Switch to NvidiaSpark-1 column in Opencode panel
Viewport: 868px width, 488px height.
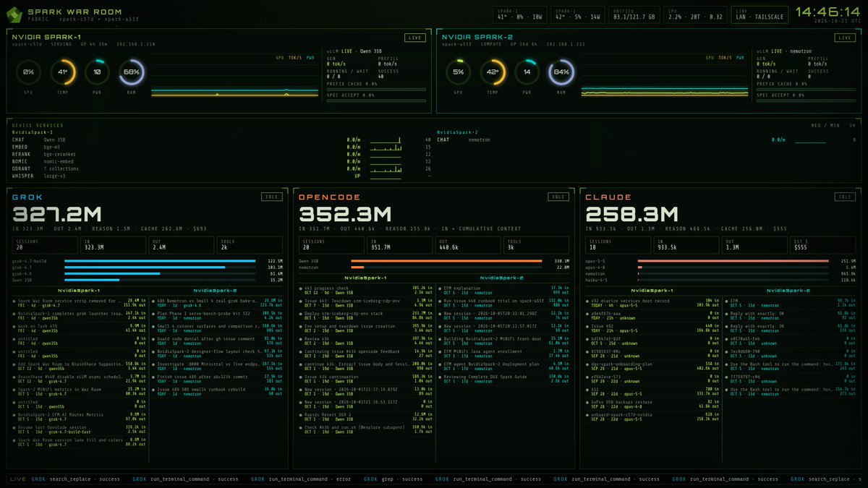pos(365,278)
